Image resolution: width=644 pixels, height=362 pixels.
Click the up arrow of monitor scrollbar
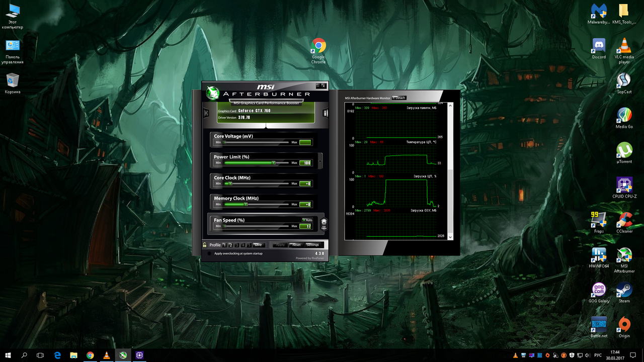450,105
